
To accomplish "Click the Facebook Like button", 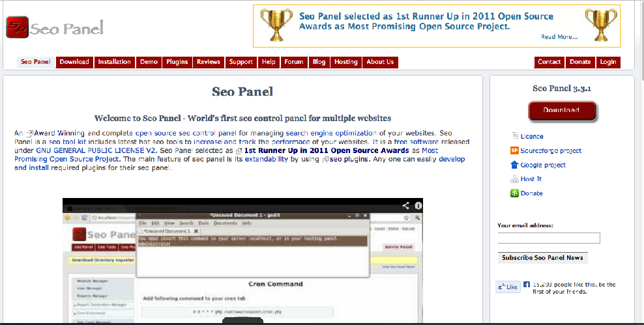I will coord(508,287).
